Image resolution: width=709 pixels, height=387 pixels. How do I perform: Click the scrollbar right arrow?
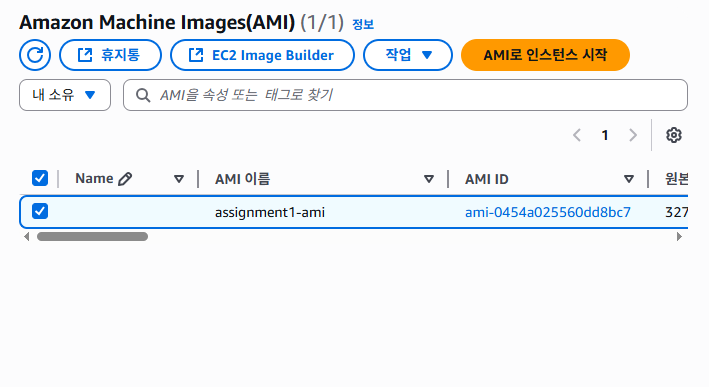(x=679, y=236)
